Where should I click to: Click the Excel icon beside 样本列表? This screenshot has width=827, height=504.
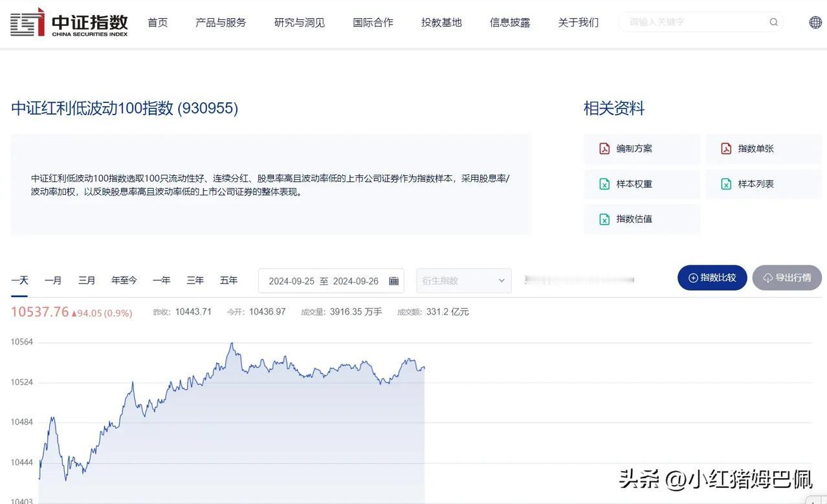[726, 184]
